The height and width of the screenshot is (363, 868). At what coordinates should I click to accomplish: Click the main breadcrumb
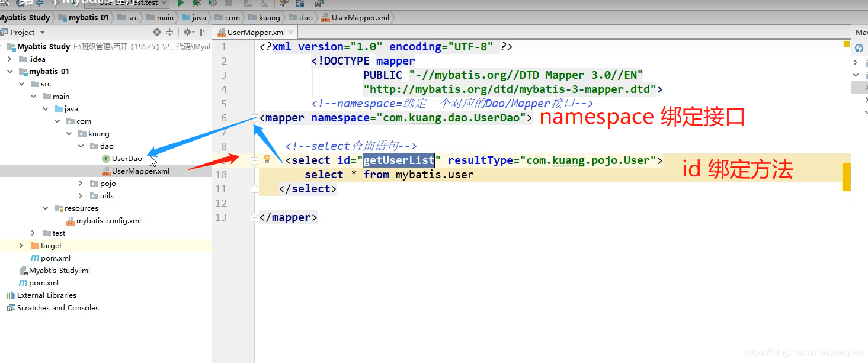160,17
